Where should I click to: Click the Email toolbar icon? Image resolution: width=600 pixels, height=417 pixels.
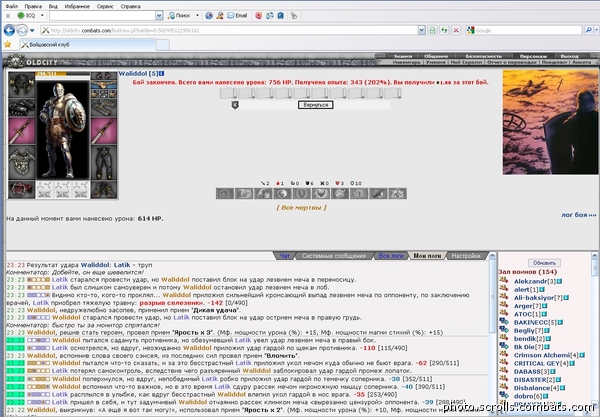tap(237, 16)
